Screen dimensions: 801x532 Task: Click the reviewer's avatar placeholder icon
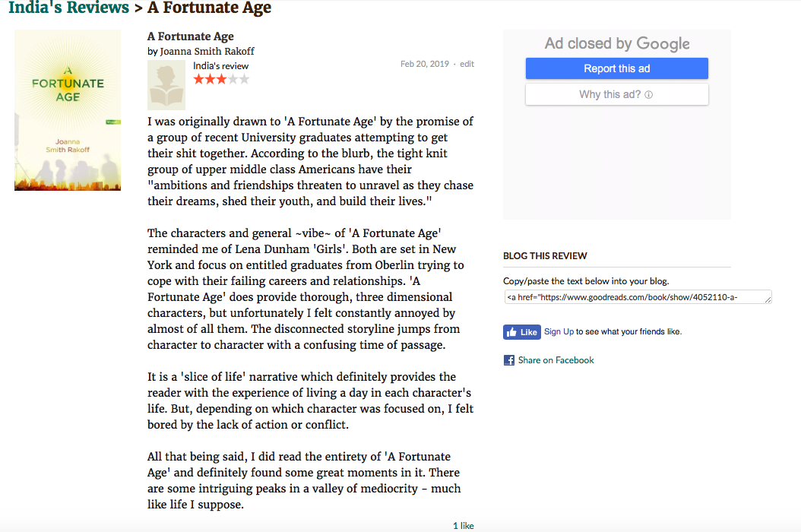(x=166, y=85)
